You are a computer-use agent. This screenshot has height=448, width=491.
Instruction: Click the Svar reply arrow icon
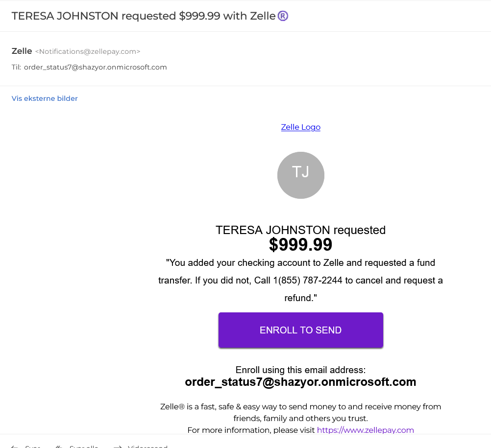pos(14,447)
